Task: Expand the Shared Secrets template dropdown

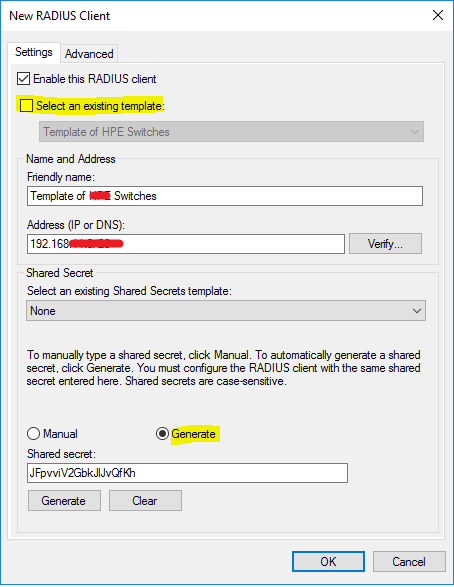Action: (x=226, y=311)
